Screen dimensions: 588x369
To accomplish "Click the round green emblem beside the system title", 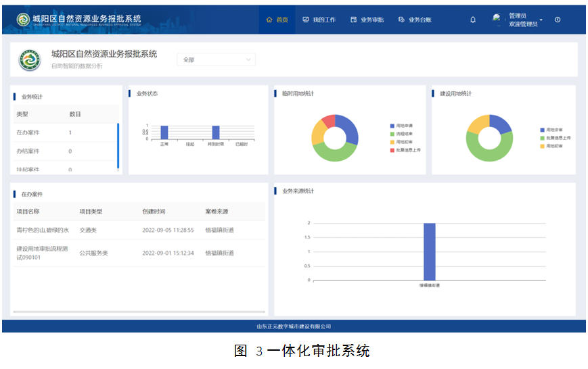I will 30,60.
